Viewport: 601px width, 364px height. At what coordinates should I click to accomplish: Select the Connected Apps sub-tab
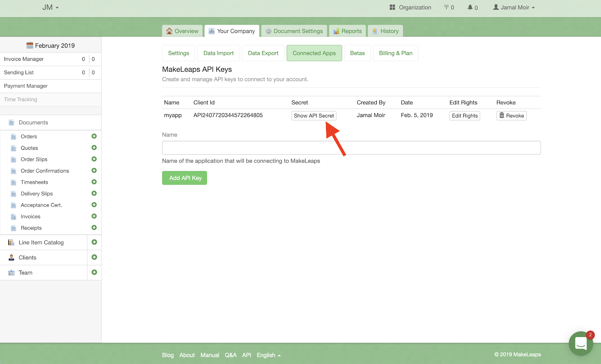(314, 53)
